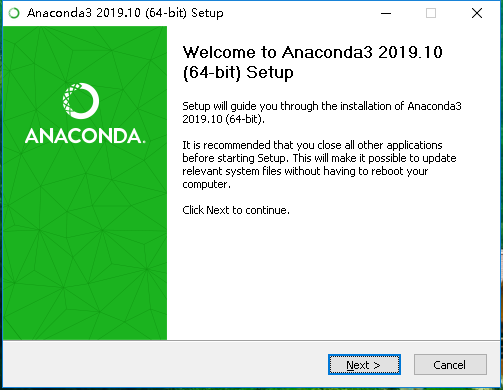
Task: Click the ANACONDA wordmark on the green banner
Action: 85,136
